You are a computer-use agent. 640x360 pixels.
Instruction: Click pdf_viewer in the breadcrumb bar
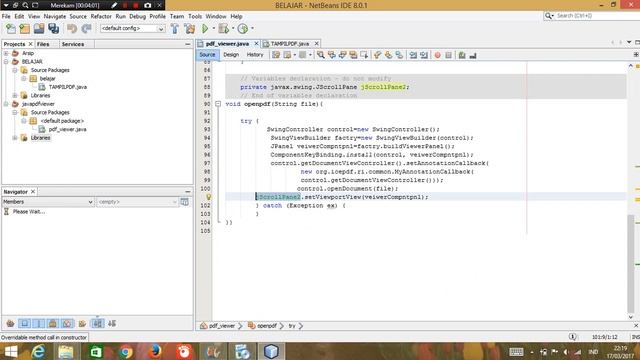pos(222,326)
